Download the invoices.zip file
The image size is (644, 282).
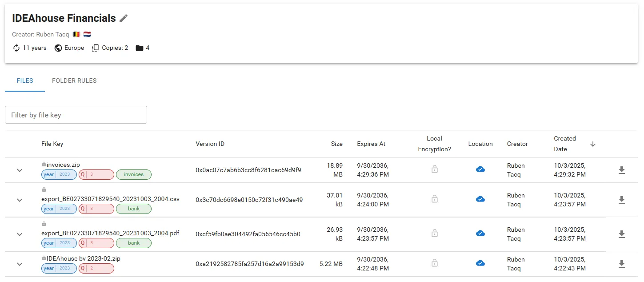[x=622, y=170]
